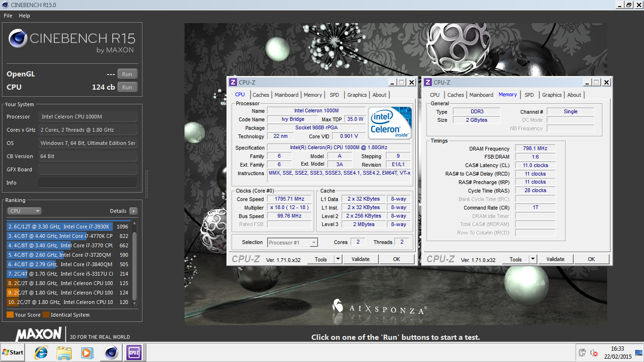
Task: Switch to Graphics tab in left CPU-Z window
Action: point(357,95)
